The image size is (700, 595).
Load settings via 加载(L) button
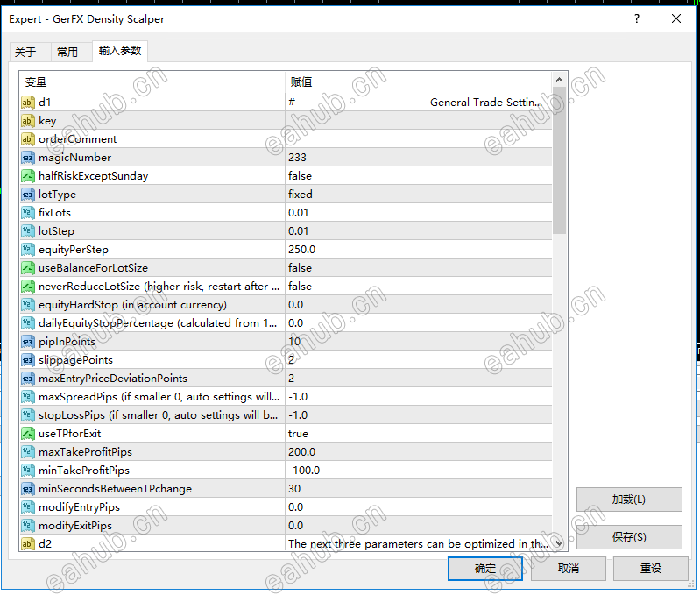(629, 499)
